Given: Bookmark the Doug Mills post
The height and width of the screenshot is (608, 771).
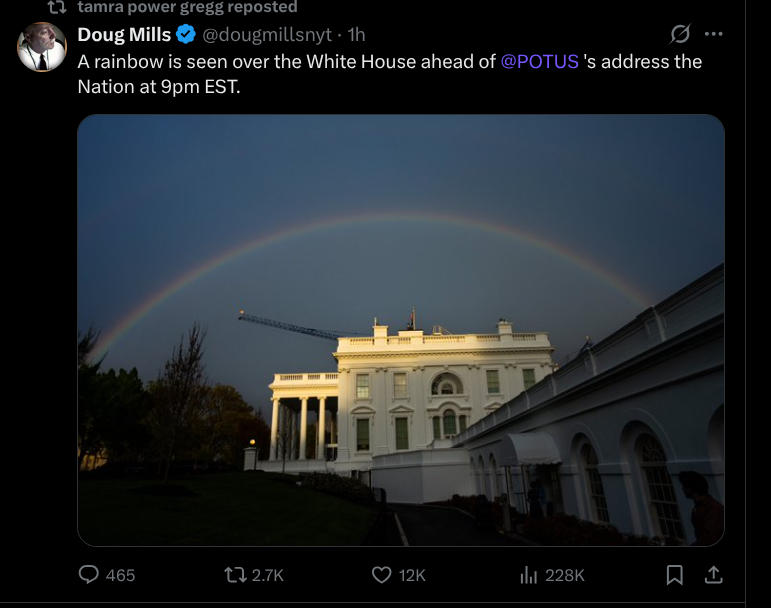Looking at the screenshot, I should click(675, 575).
